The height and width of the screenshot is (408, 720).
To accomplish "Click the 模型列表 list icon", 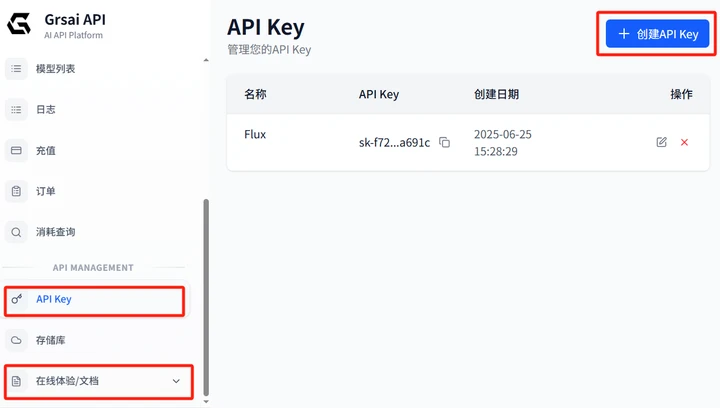I will pyautogui.click(x=16, y=69).
